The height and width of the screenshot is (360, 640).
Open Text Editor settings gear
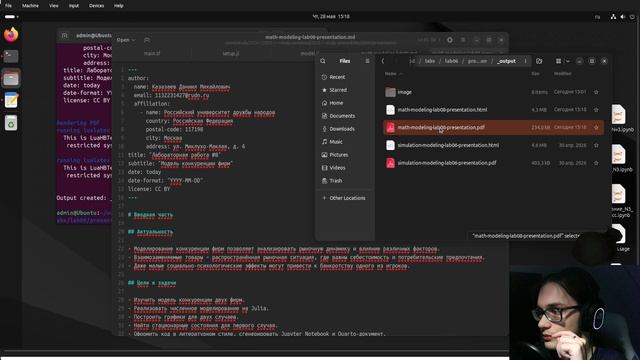[450, 40]
